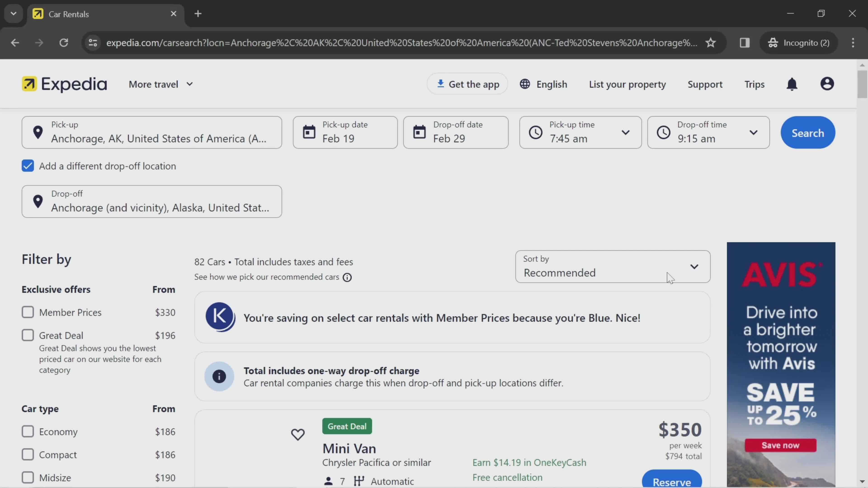The width and height of the screenshot is (868, 488).
Task: Check the Economy car type
Action: coord(28,432)
